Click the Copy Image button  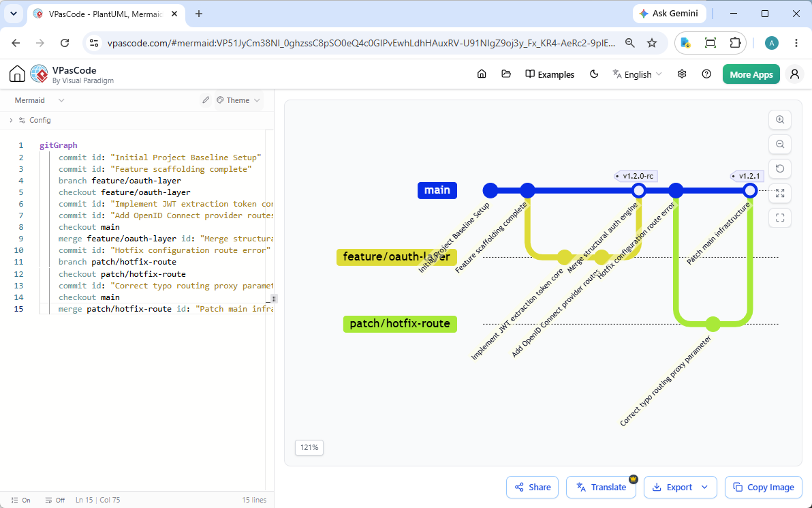[764, 488]
